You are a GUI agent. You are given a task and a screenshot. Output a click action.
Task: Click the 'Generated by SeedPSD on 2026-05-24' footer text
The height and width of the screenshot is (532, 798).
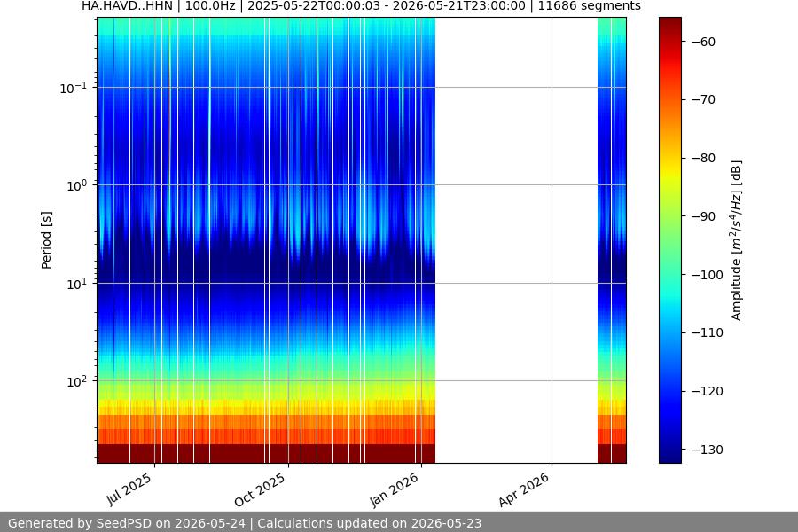(x=127, y=523)
